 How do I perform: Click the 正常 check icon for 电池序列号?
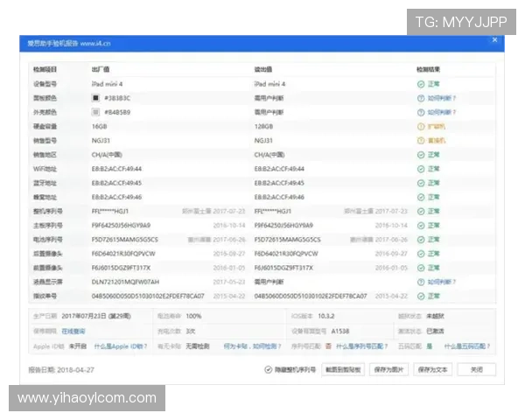click(x=421, y=239)
